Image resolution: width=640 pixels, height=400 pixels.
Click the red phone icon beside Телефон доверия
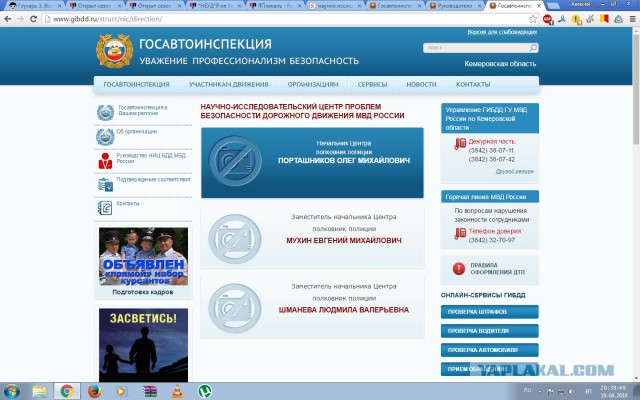460,233
